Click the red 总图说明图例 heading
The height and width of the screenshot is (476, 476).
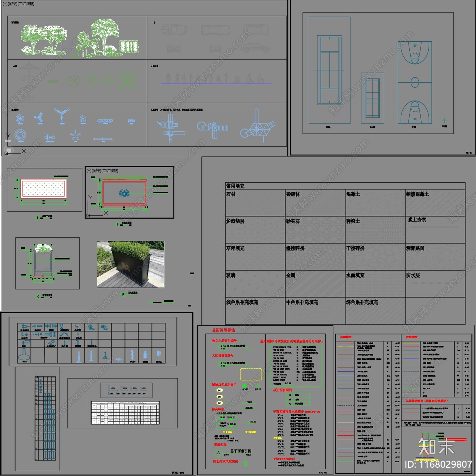coord(282,390)
